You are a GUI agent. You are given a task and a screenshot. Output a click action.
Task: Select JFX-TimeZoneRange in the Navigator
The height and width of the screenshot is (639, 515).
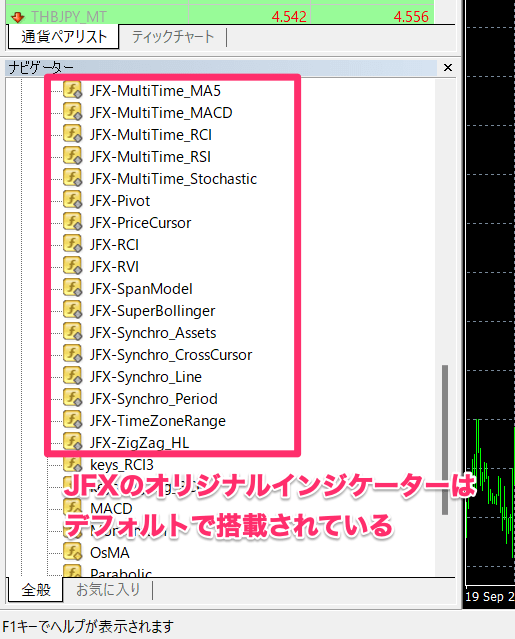click(158, 421)
